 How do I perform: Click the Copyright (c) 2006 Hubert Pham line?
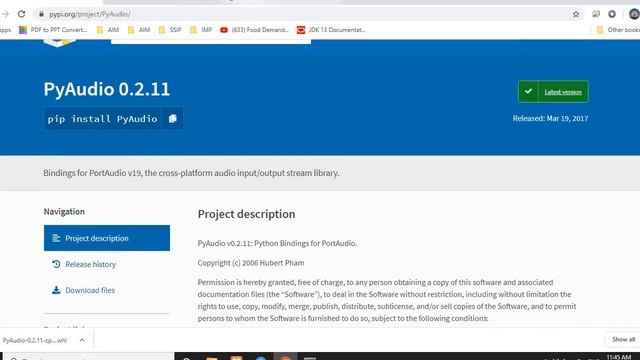(251, 263)
